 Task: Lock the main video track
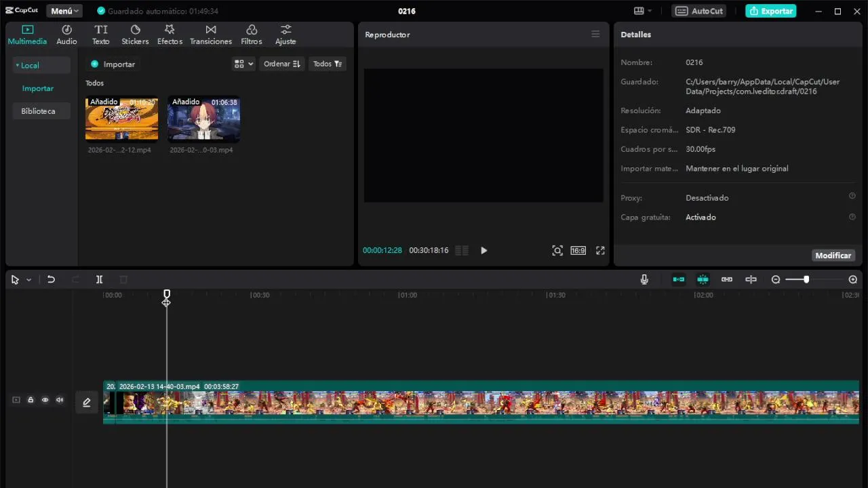[x=31, y=400]
